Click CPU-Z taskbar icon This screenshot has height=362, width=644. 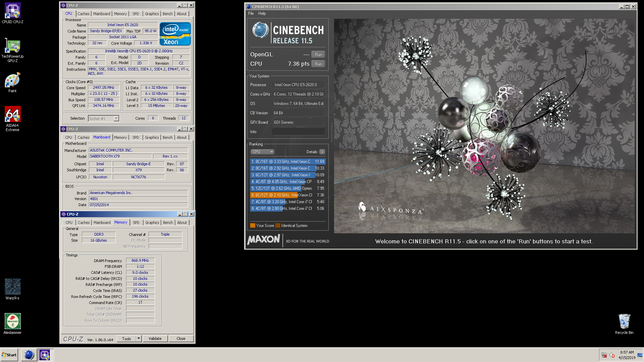[x=45, y=355]
